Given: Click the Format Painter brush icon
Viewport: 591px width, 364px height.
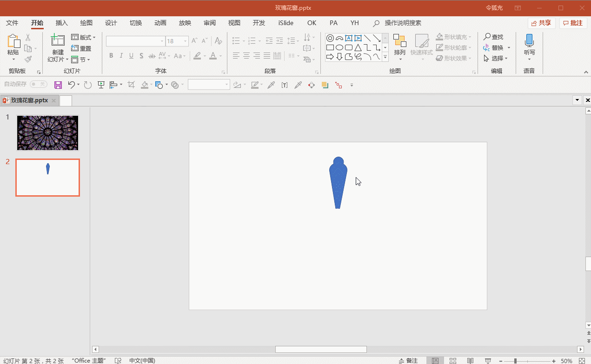Looking at the screenshot, I should tap(28, 59).
